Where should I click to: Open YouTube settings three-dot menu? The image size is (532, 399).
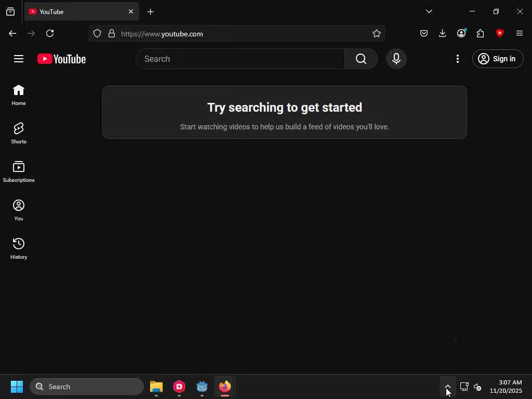(x=457, y=59)
